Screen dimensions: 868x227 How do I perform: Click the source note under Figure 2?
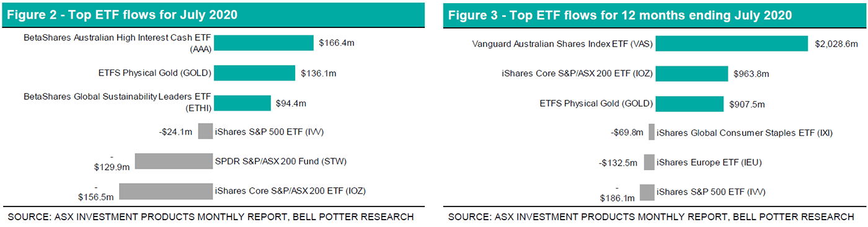point(211,216)
